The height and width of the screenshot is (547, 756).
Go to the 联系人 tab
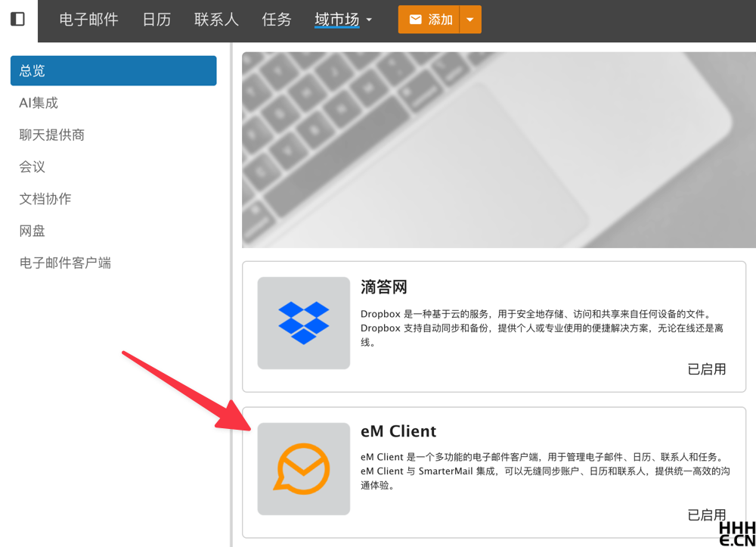216,20
